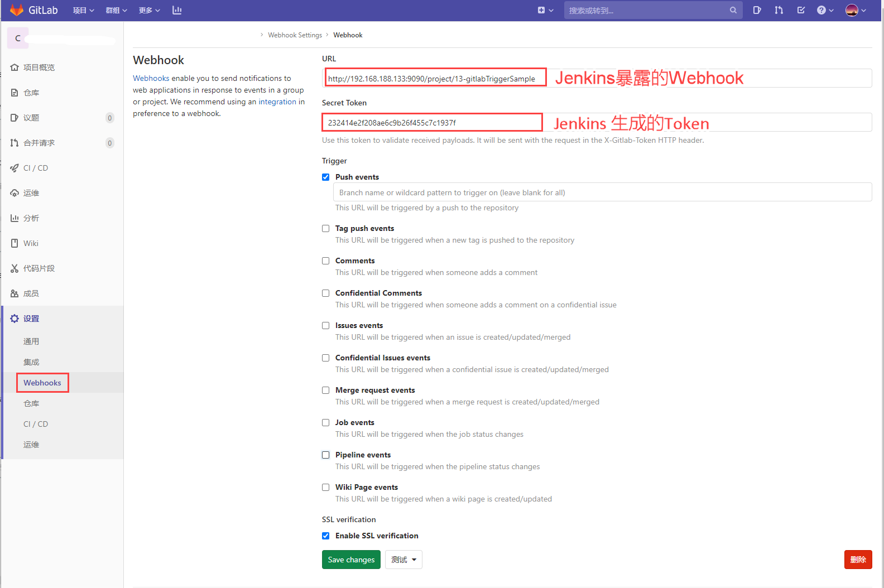Disable the Enable SSL verification checkbox
Screen dimensions: 884x588
pos(326,536)
